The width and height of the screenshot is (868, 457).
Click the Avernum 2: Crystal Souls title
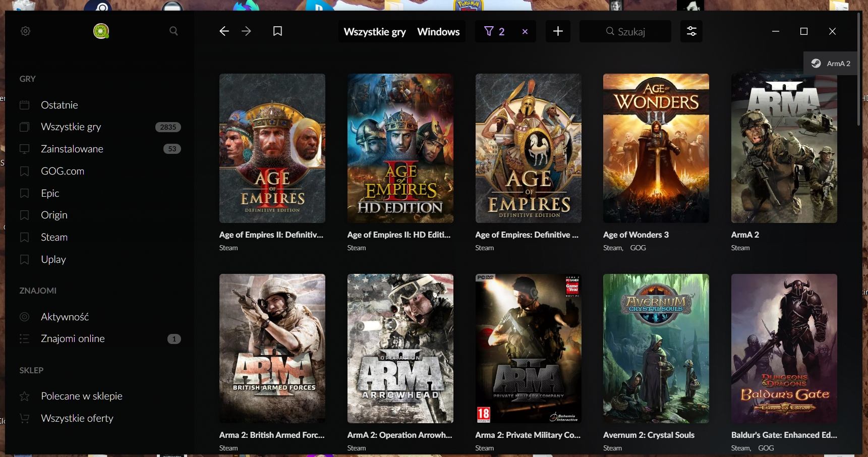click(649, 435)
